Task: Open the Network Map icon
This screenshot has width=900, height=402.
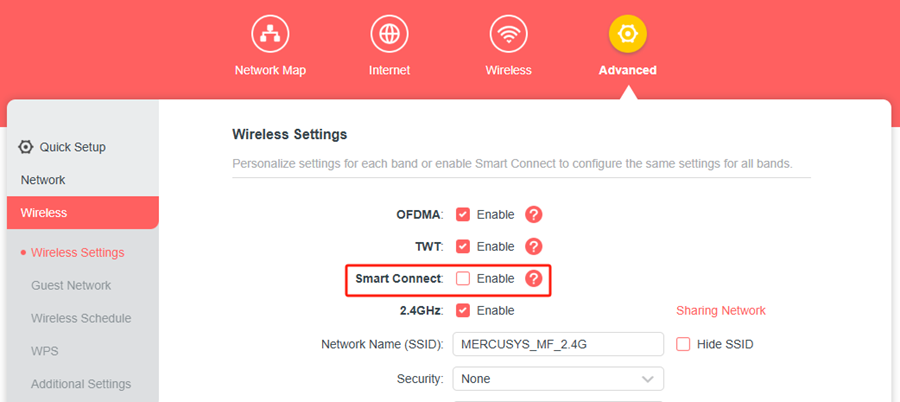Action: (270, 34)
